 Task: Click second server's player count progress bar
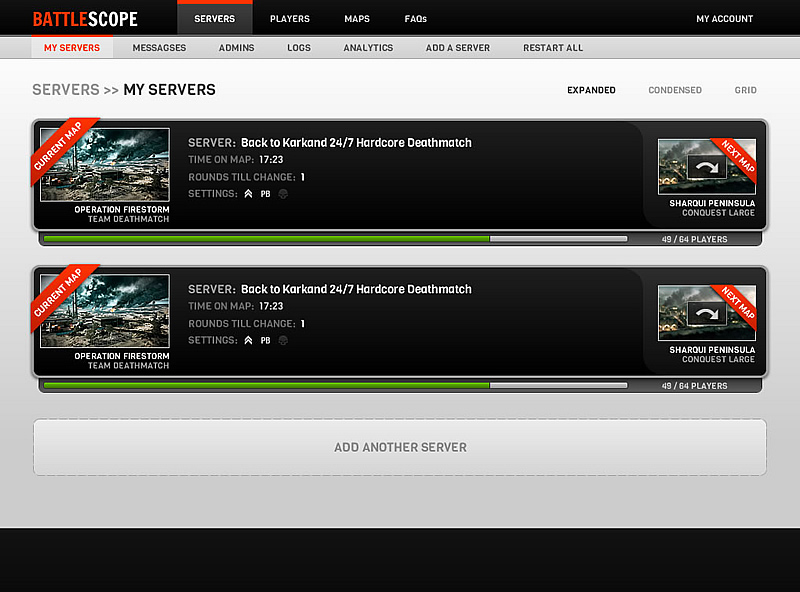(x=336, y=385)
